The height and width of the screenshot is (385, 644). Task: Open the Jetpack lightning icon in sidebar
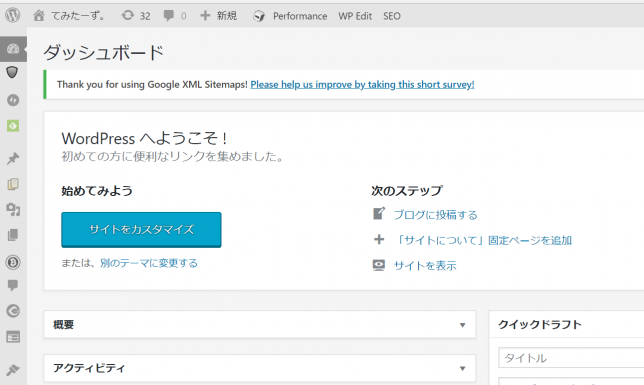click(x=13, y=100)
